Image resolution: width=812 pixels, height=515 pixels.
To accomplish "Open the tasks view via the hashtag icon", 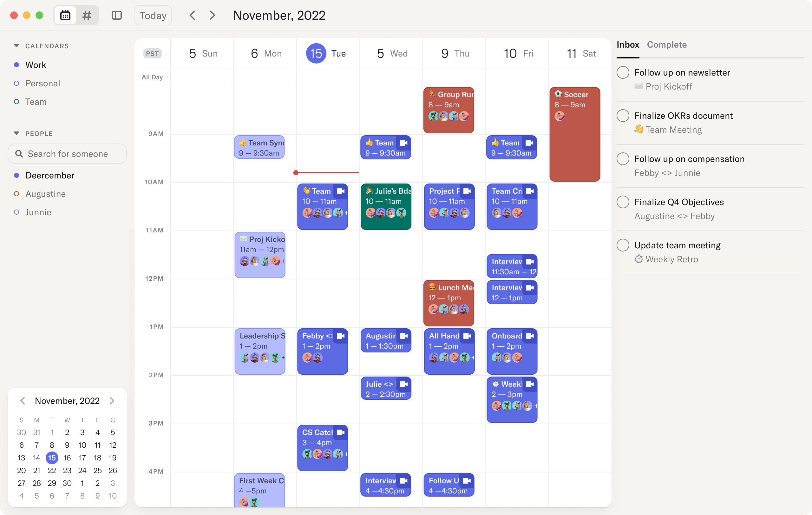I will pos(87,15).
